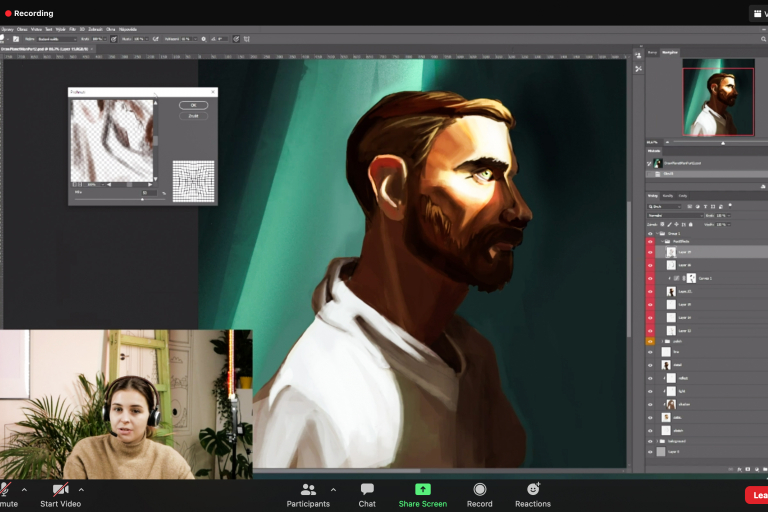768x512 pixels.
Task: Select the Curves 1 layer mask thumbnail
Action: [x=691, y=278]
